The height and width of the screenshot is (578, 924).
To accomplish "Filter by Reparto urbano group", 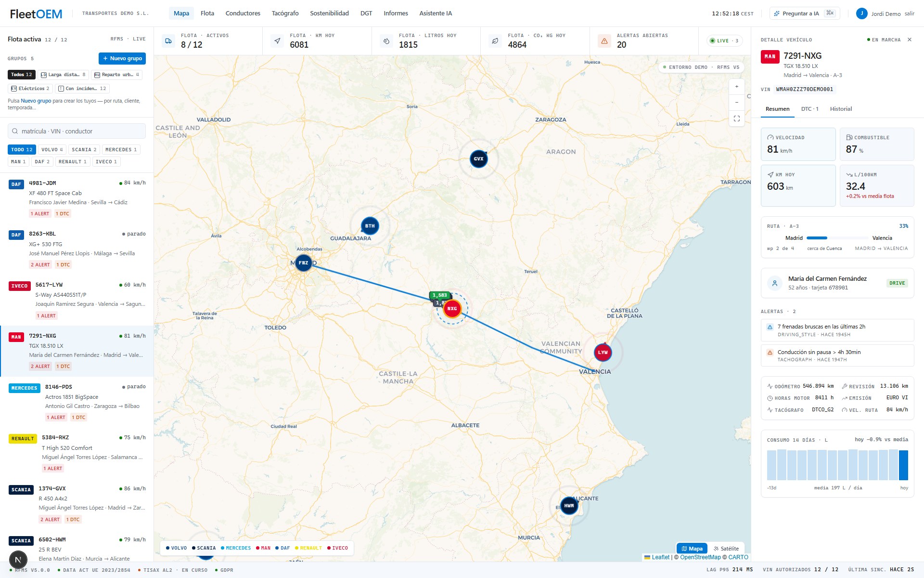I will tap(116, 75).
